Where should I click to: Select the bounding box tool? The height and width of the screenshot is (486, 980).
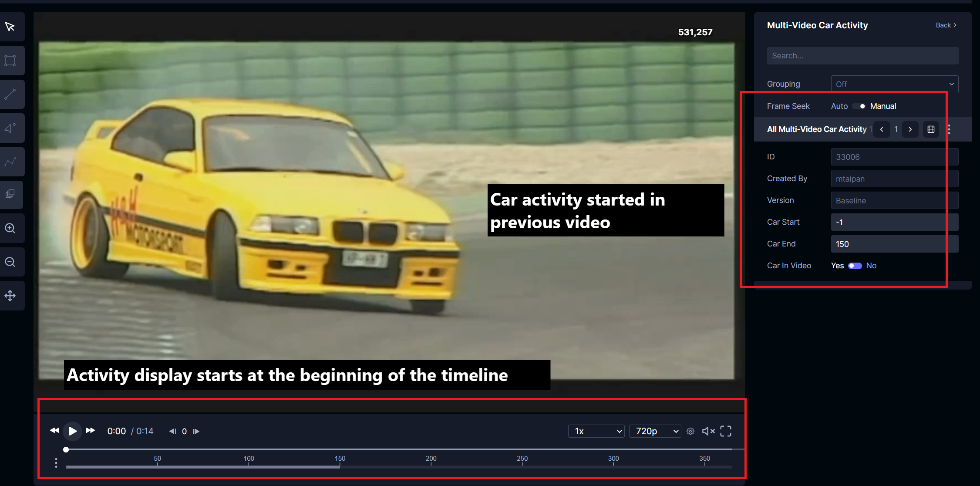[x=10, y=61]
